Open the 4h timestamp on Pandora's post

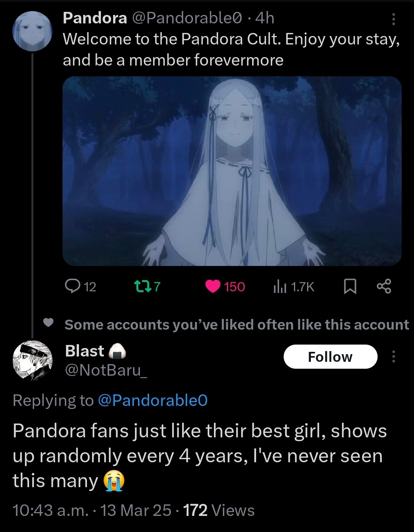[x=265, y=18]
